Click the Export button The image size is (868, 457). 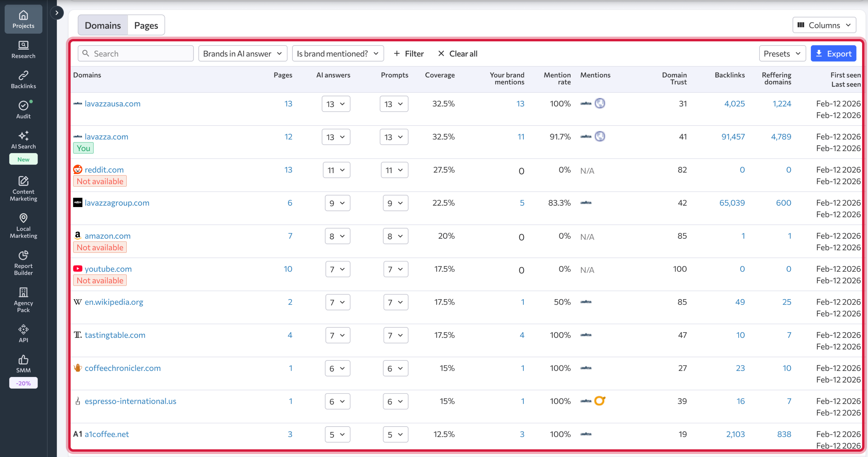point(833,53)
